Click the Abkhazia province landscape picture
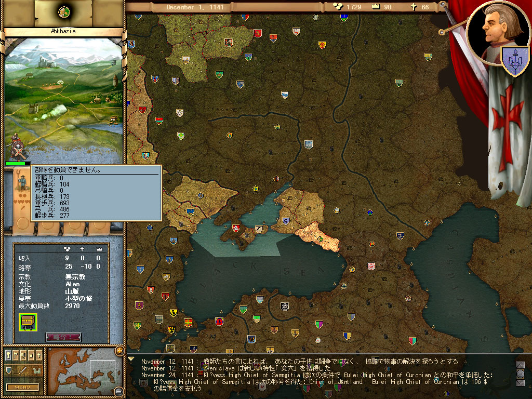Screen dimensions: 532x399 tap(63, 101)
